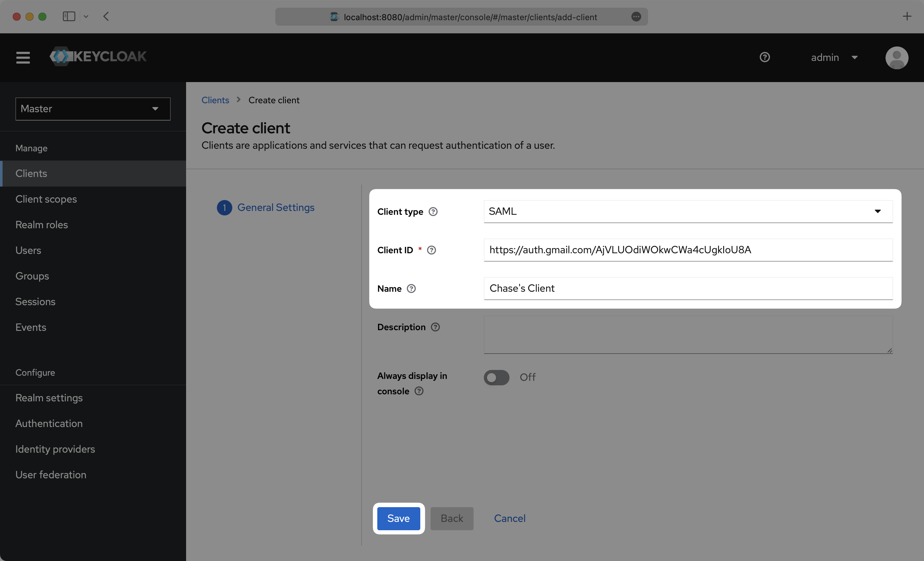The image size is (924, 561).
Task: Toggle the browser sidebar panel
Action: (x=69, y=16)
